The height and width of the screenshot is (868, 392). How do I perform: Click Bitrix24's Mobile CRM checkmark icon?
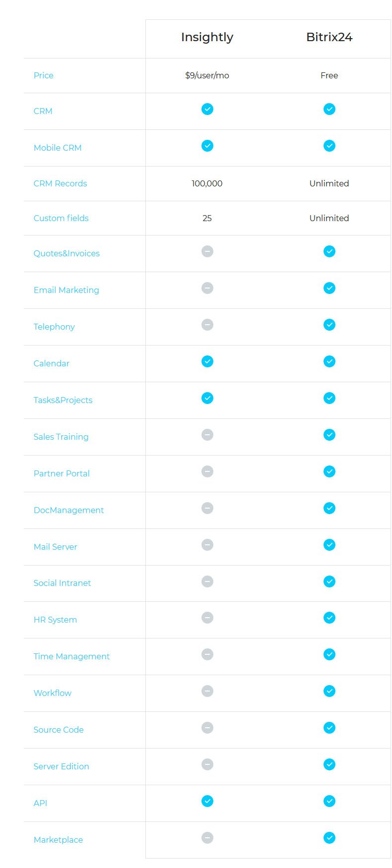pyautogui.click(x=329, y=146)
